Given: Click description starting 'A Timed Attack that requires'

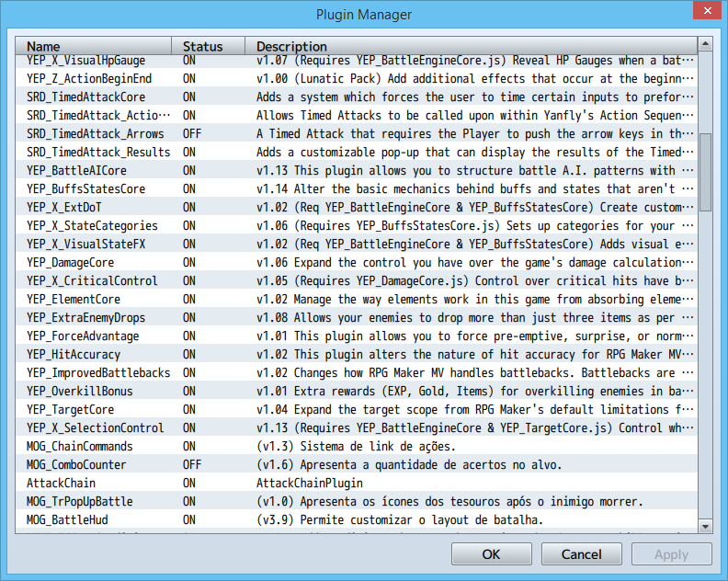Looking at the screenshot, I should click(474, 133).
